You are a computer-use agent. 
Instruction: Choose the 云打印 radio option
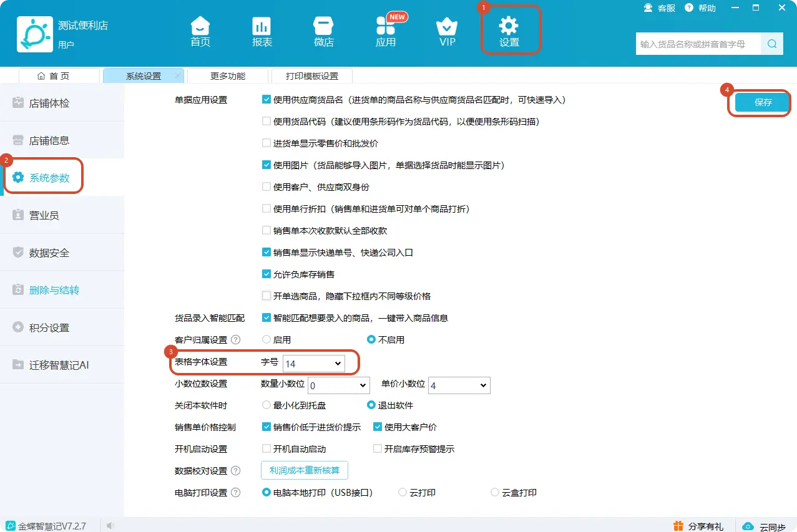point(403,493)
